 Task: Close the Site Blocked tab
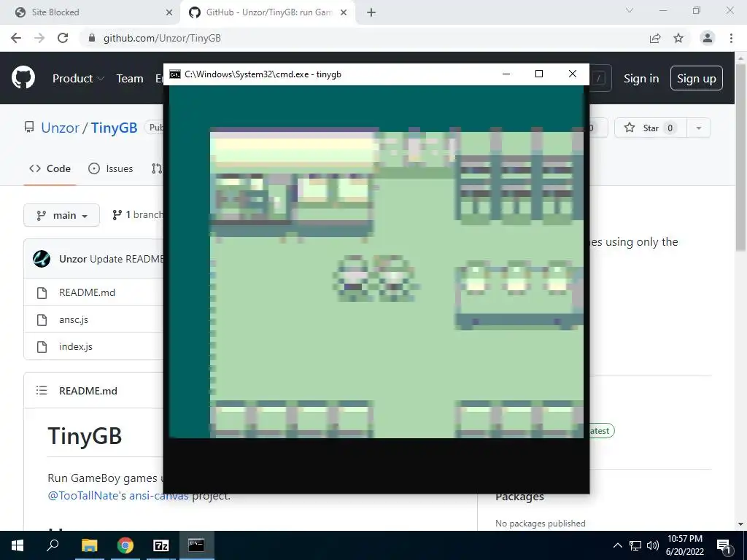point(169,12)
